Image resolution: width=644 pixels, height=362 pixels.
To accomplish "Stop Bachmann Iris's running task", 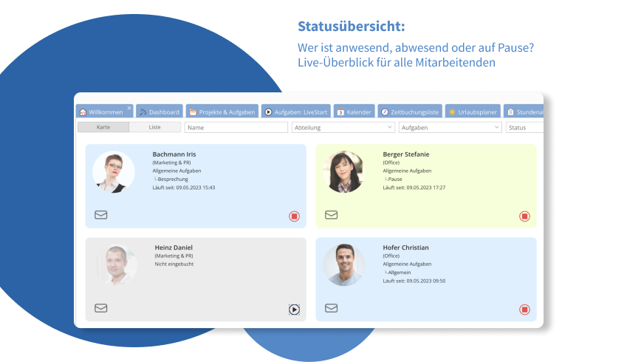I will (x=294, y=216).
